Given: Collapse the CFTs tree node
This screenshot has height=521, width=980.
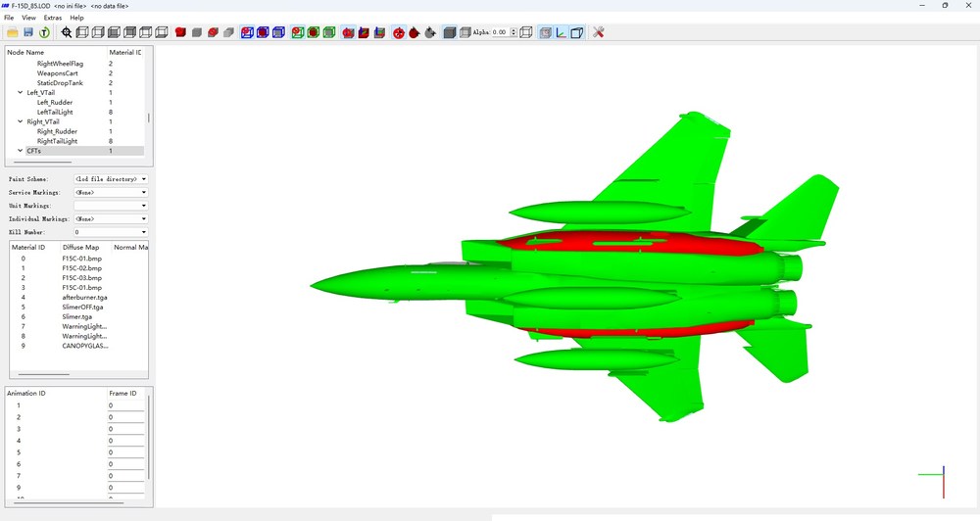Looking at the screenshot, I should point(20,151).
